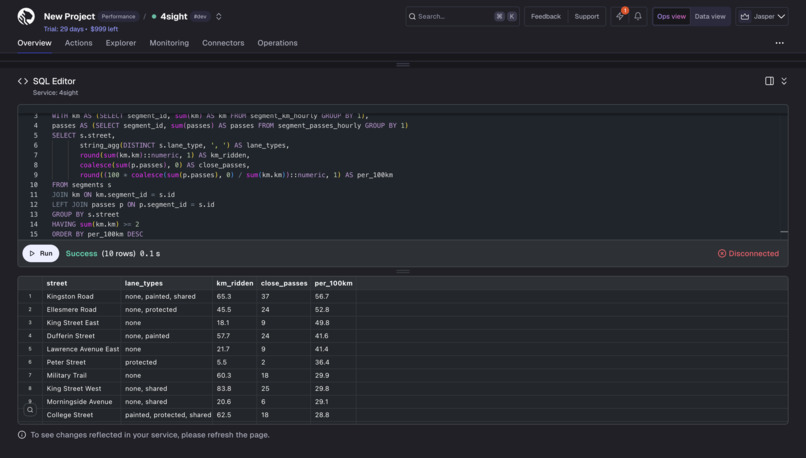Collapse the SQL Editor with double chevron
The image size is (806, 458).
[784, 81]
